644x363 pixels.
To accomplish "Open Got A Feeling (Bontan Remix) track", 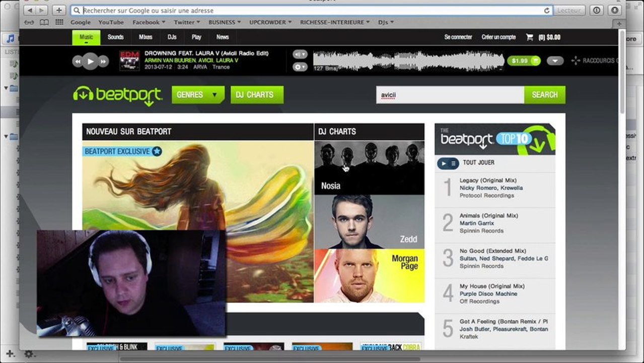I will tap(504, 321).
